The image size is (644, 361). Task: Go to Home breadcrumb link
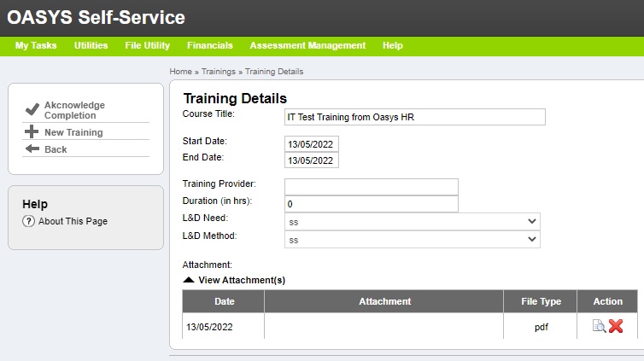point(181,72)
